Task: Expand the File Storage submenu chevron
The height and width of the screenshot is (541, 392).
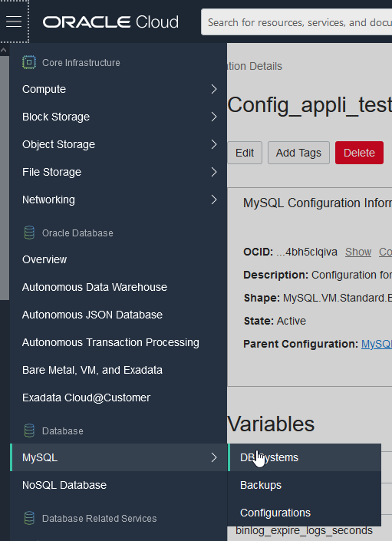Action: click(x=214, y=172)
